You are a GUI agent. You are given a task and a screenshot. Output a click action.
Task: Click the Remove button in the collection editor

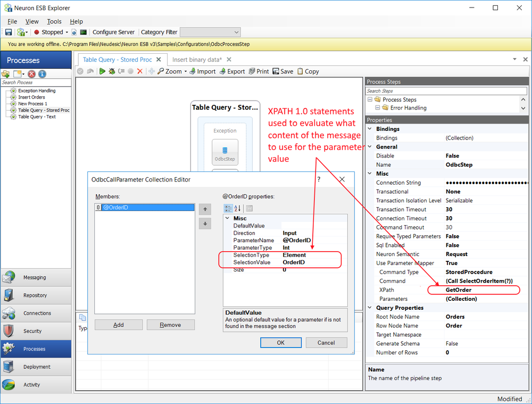[x=171, y=325]
